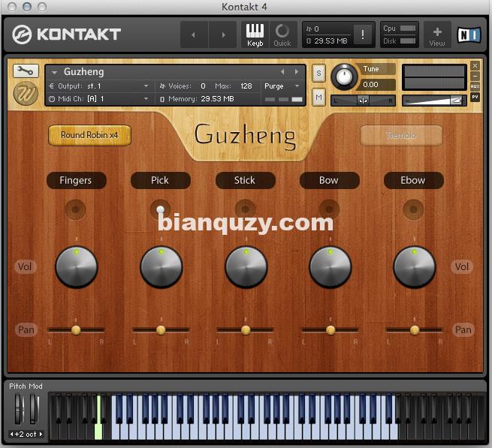Toggle the Pick articulation light

pyautogui.click(x=161, y=209)
